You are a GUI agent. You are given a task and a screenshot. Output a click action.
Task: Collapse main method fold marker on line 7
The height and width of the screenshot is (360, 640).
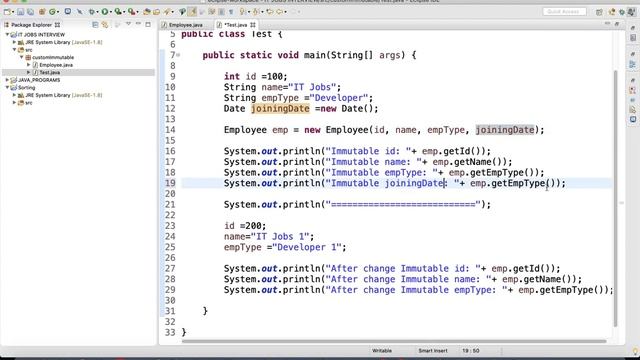178,55
